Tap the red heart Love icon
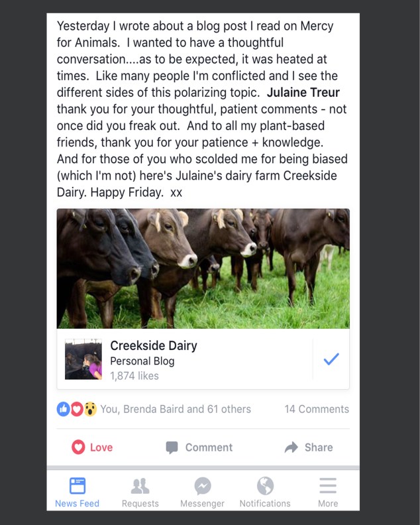 78,447
